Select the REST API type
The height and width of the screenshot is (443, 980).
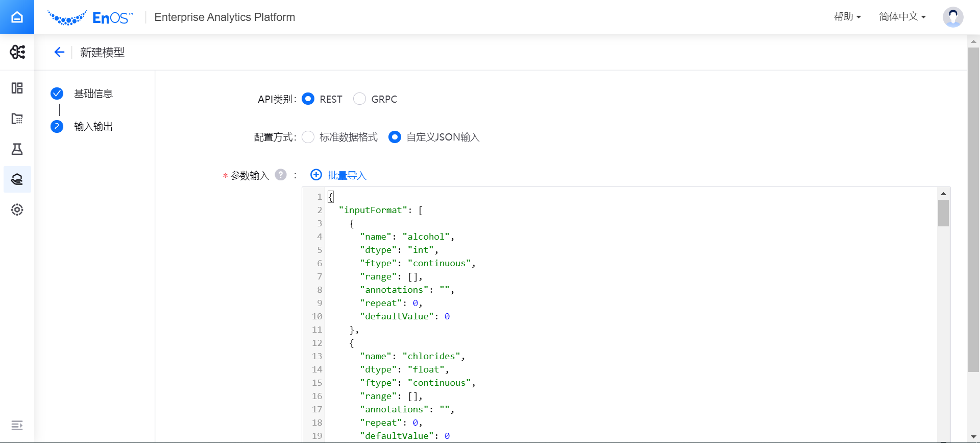pos(308,99)
